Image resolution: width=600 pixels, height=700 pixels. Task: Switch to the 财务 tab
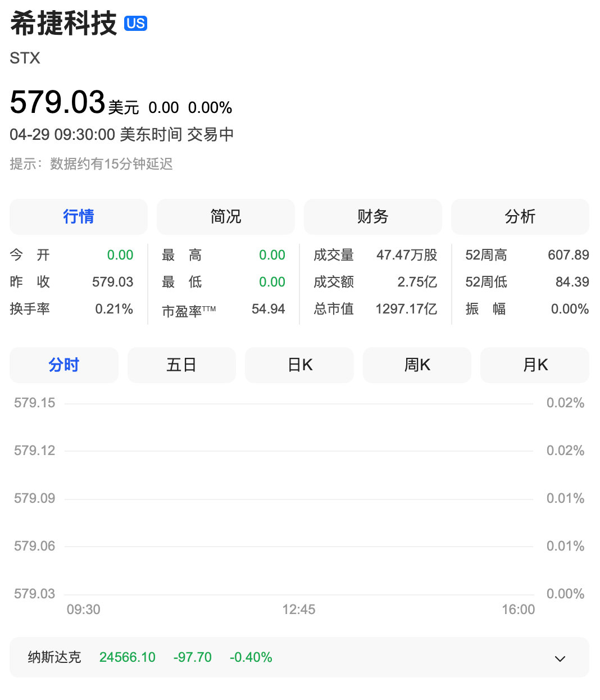pos(372,217)
